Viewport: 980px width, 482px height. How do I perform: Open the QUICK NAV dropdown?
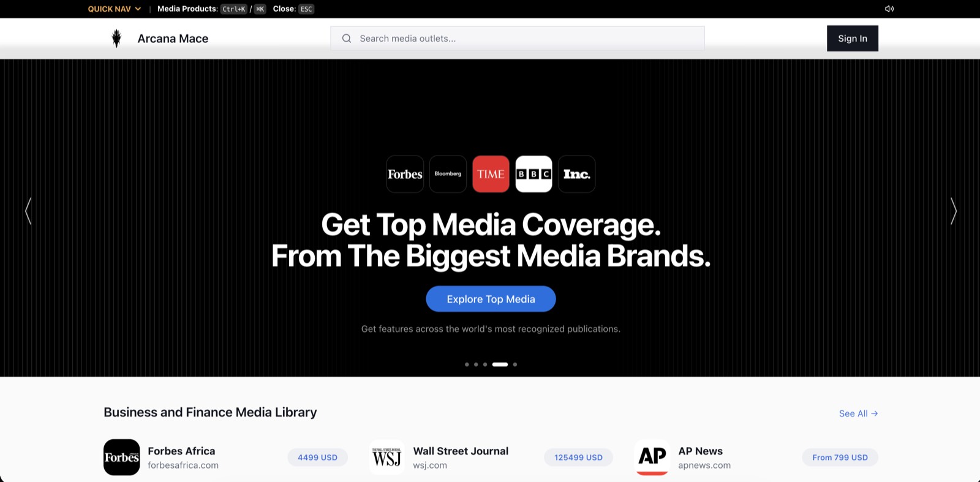pyautogui.click(x=115, y=9)
